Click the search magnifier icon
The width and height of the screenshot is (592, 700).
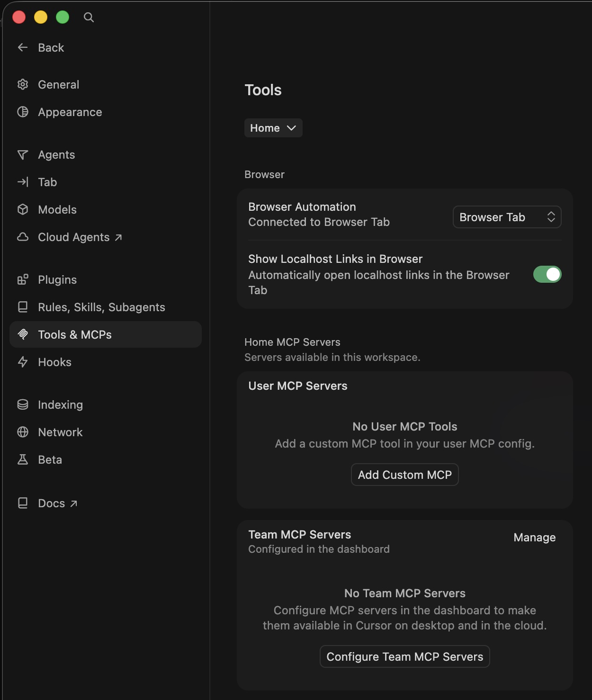(x=89, y=18)
